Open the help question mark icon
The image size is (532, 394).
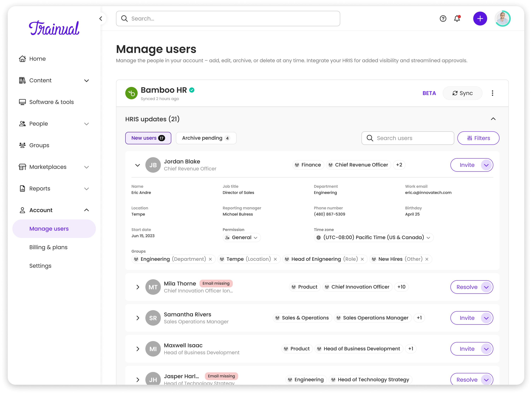click(x=443, y=19)
